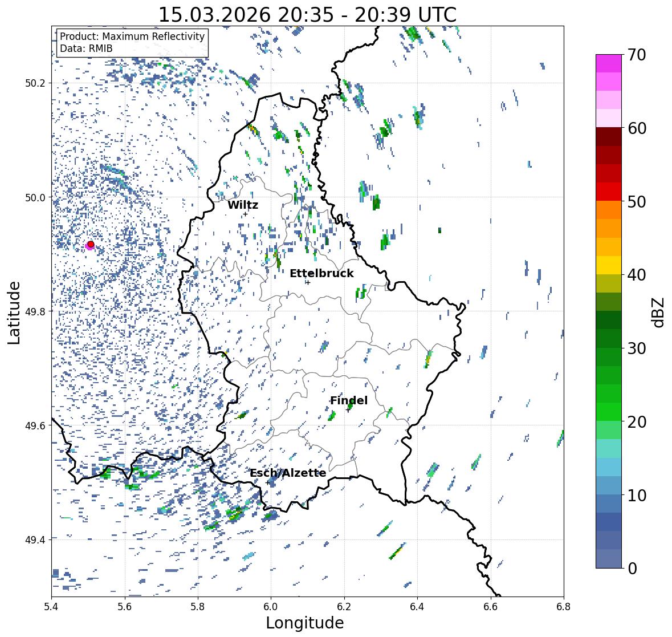Screen dimensions: 672x637
Task: Click the 5.4 longitude tick label
Action: pyautogui.click(x=51, y=606)
